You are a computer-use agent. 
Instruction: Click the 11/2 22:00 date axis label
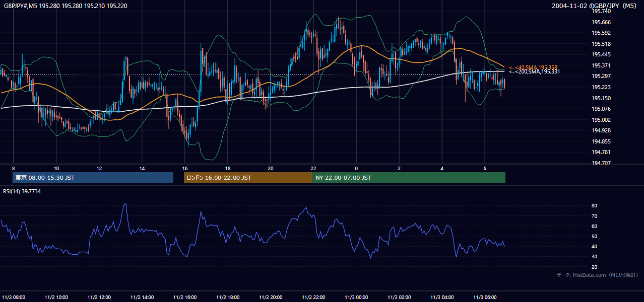[313, 297]
